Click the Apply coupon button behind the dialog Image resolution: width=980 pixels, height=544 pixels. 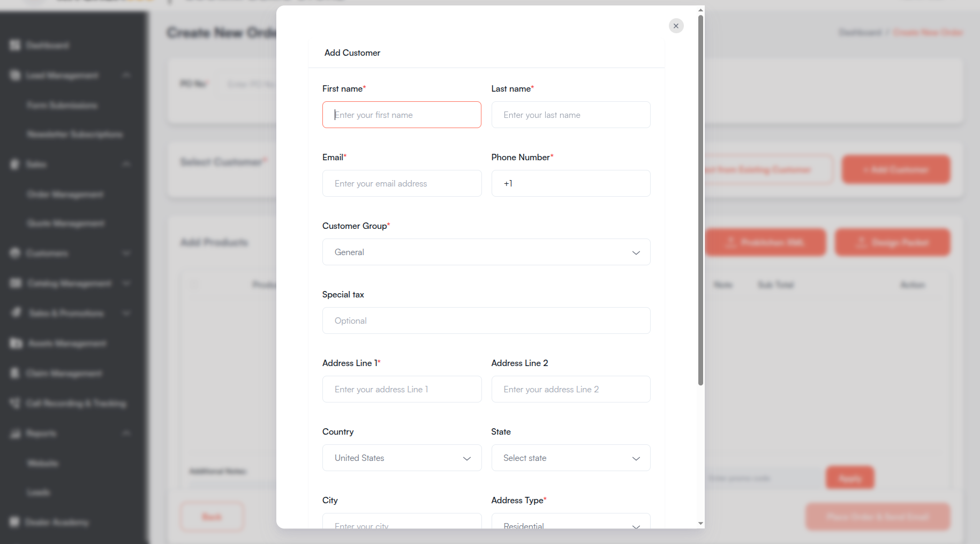tap(850, 478)
